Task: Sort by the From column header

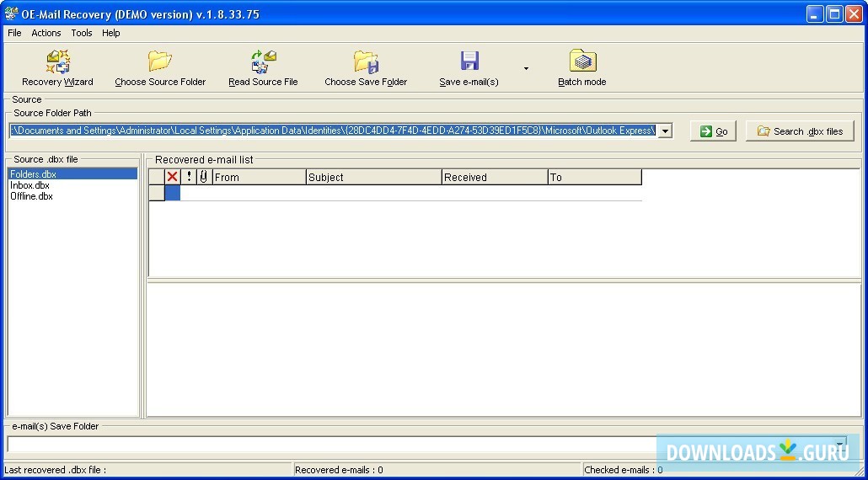Action: pyautogui.click(x=259, y=177)
